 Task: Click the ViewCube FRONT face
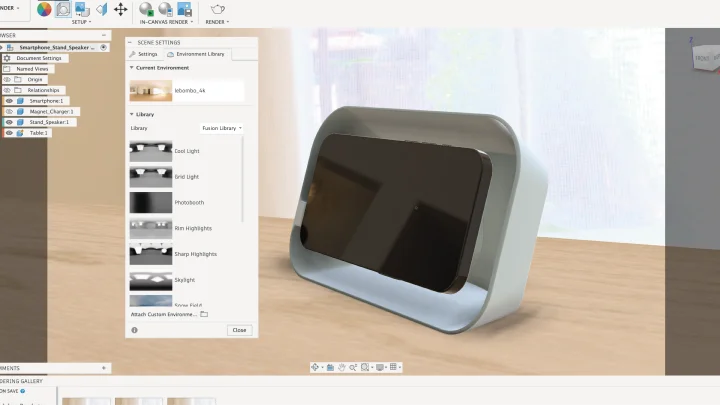coord(702,58)
